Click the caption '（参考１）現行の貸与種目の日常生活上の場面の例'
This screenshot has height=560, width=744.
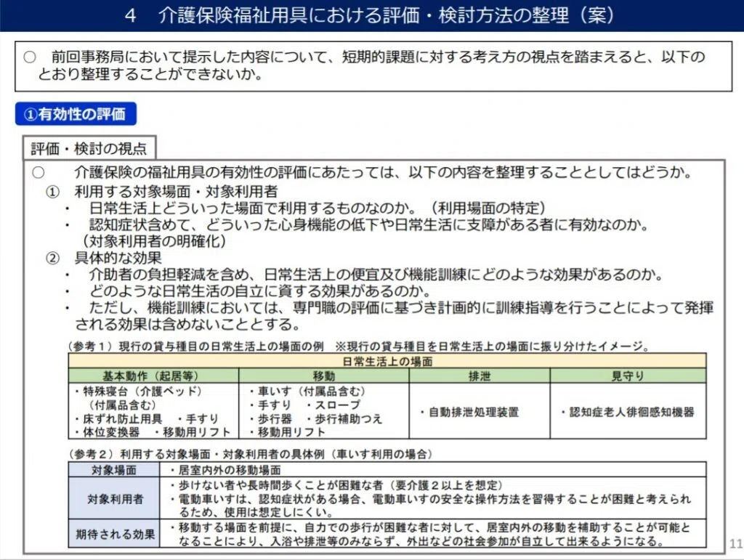(196, 346)
